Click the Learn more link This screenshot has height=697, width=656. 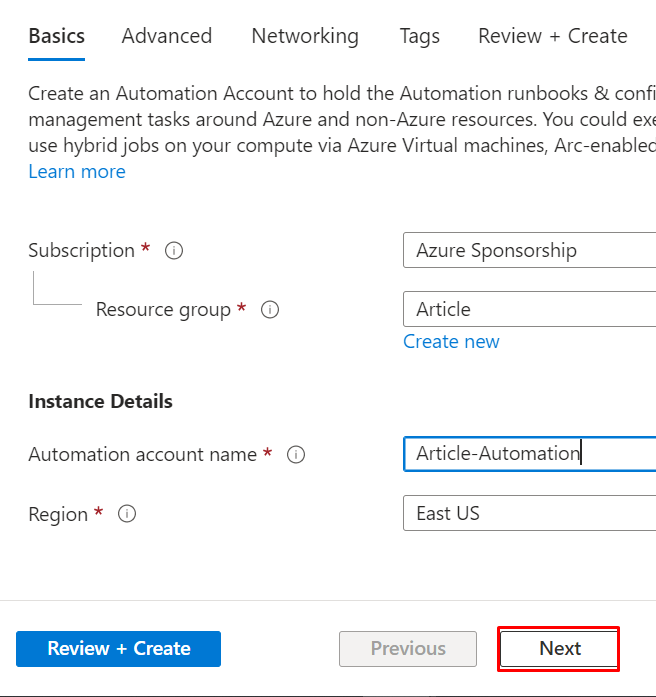pyautogui.click(x=77, y=172)
